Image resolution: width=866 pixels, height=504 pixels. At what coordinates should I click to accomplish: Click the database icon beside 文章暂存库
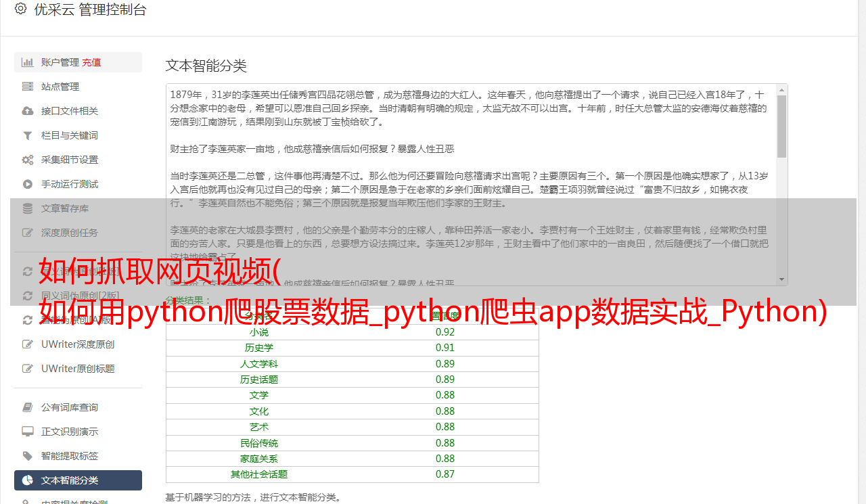pos(28,208)
